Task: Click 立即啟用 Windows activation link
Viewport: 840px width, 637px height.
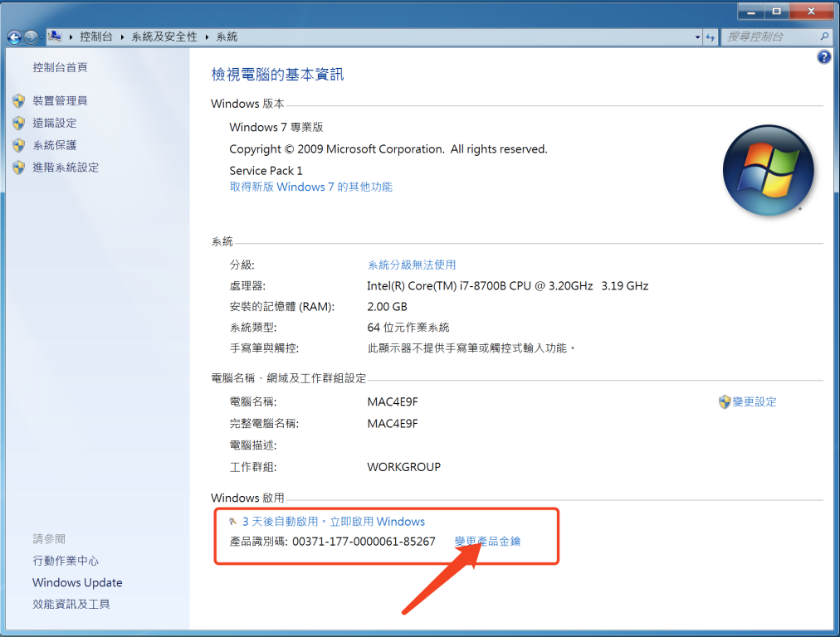Action: pos(377,522)
